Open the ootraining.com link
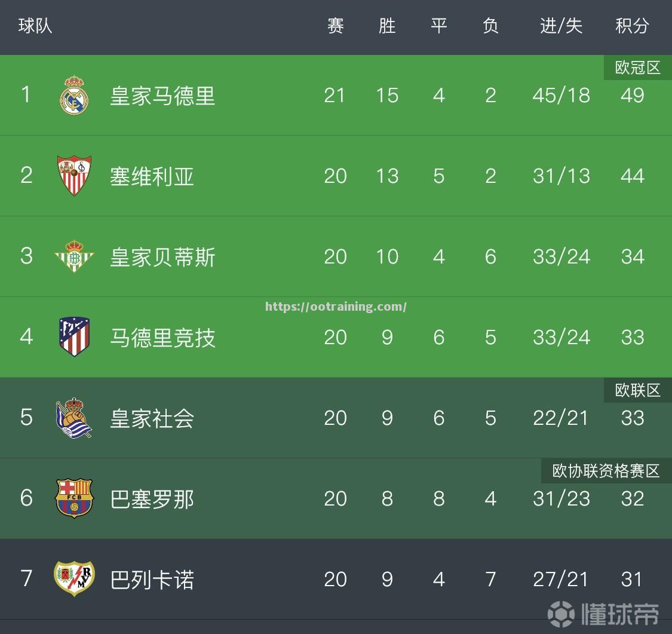 point(336,307)
